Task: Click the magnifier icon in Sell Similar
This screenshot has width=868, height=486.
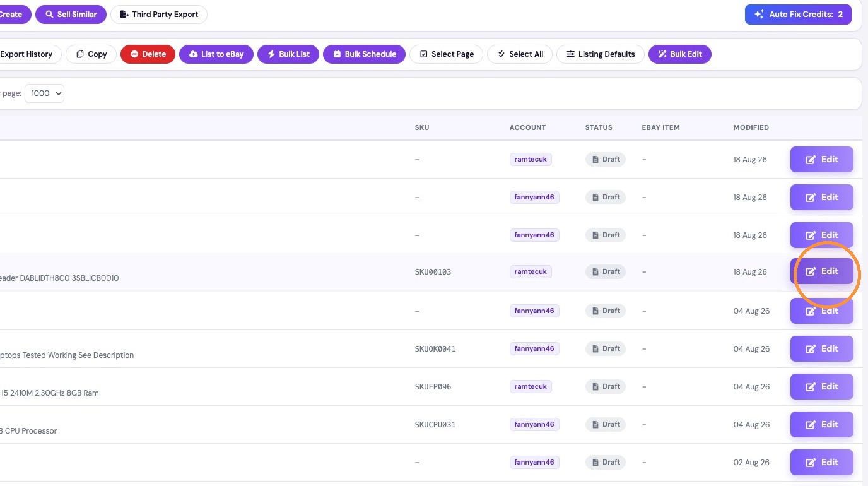Action: (49, 14)
